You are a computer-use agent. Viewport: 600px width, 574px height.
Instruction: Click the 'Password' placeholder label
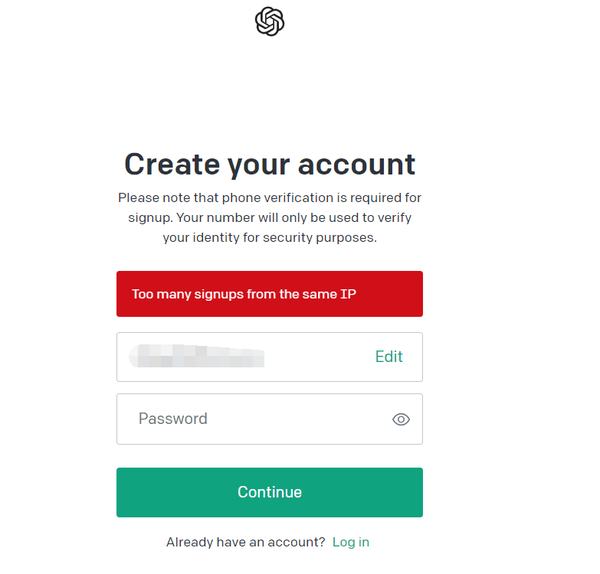[173, 419]
